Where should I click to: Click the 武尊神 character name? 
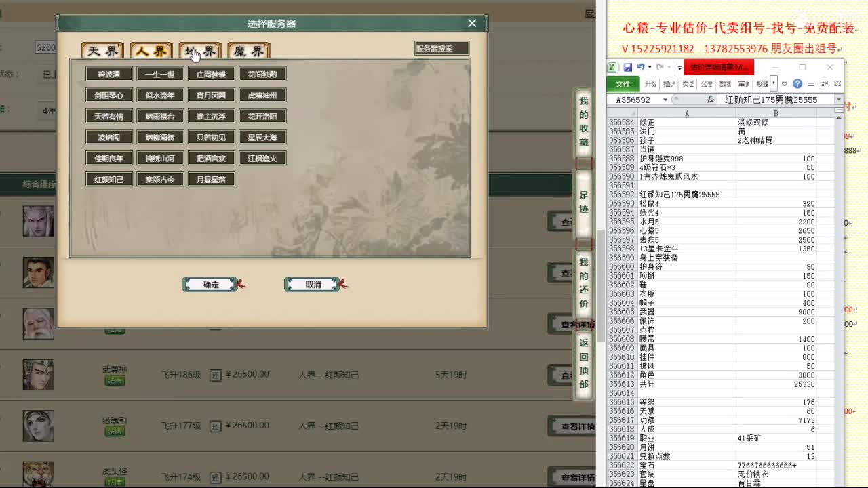(115, 369)
